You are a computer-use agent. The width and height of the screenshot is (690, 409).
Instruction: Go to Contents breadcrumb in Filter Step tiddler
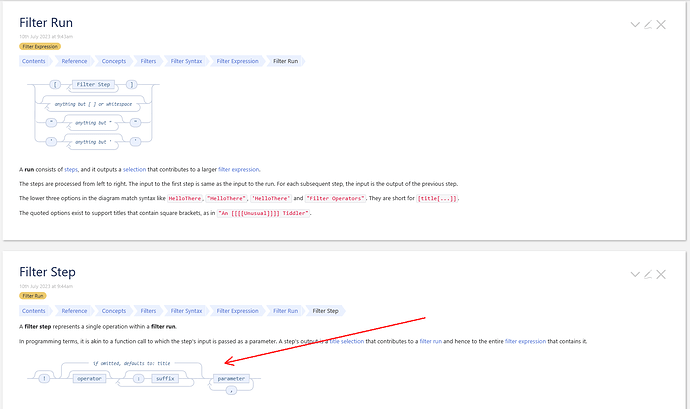pyautogui.click(x=34, y=311)
